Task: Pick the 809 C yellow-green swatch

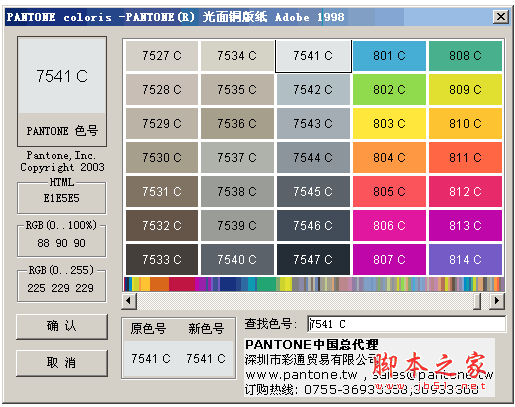Action: tap(465, 90)
